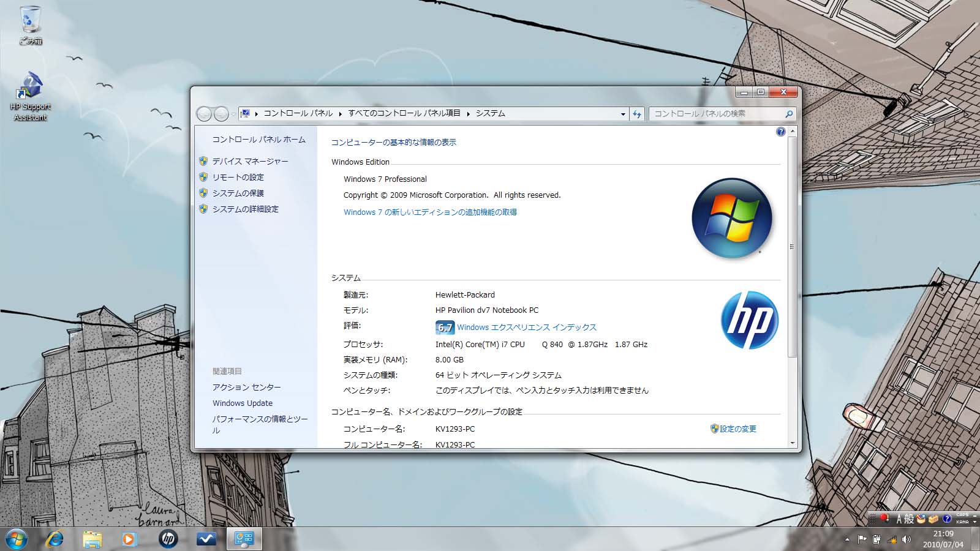Click the blue help question mark icon
The width and height of the screenshot is (980, 551).
click(780, 132)
